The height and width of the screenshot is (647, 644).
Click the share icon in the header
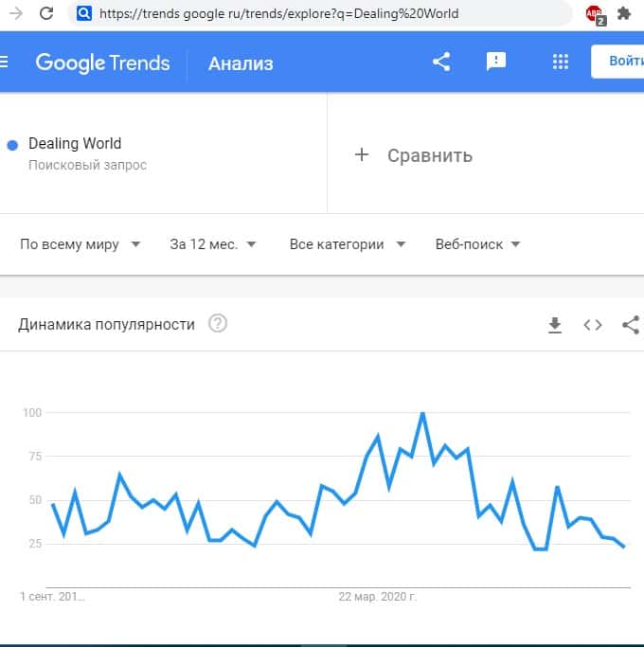[440, 63]
